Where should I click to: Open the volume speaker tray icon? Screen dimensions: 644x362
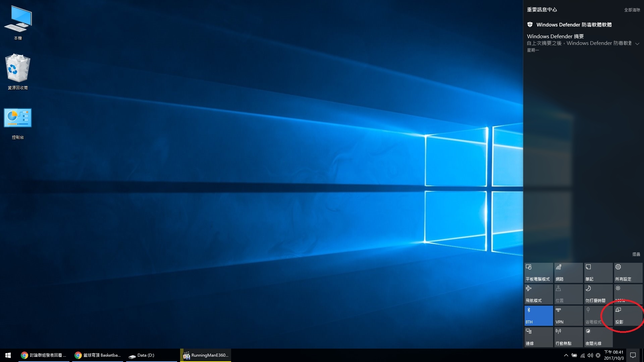[590, 355]
